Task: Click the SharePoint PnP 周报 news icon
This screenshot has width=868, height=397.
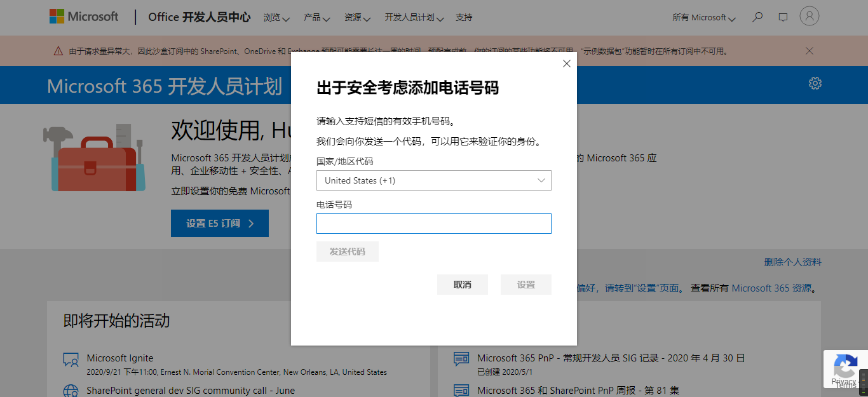Action: pos(461,390)
